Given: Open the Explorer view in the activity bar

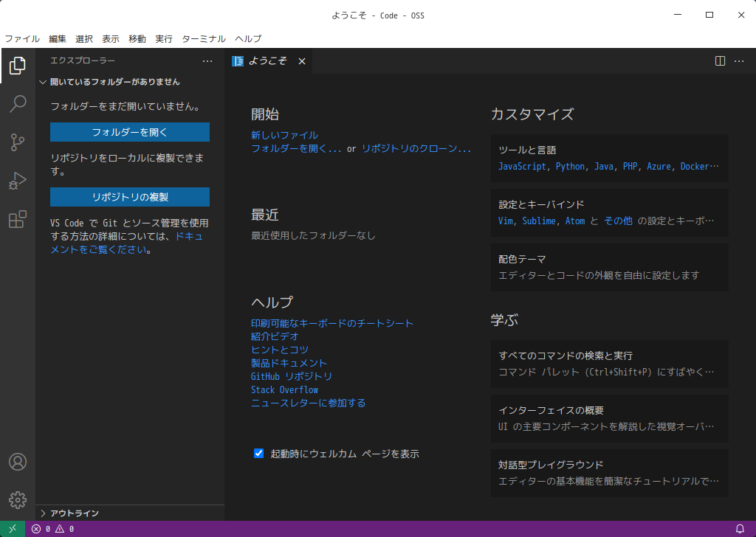Looking at the screenshot, I should click(18, 66).
